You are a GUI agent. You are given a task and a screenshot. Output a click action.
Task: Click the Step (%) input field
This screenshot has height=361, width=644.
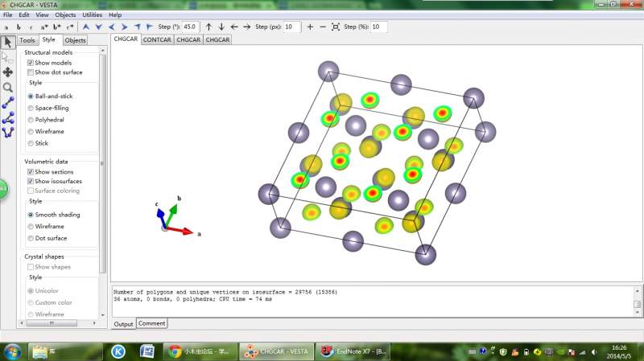tap(378, 27)
